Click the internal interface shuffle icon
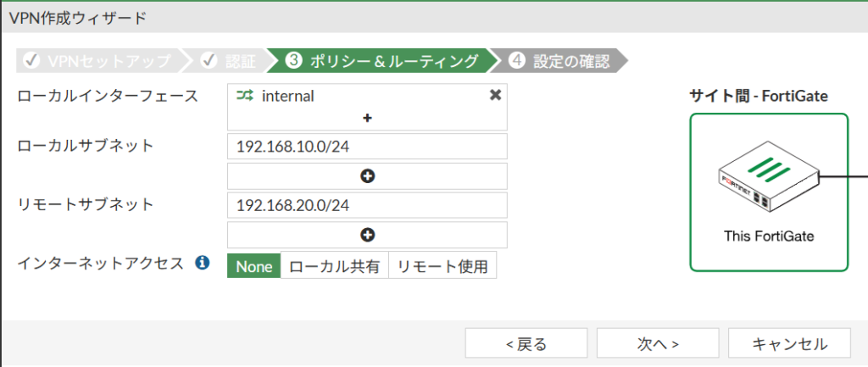This screenshot has width=868, height=367. tap(245, 96)
